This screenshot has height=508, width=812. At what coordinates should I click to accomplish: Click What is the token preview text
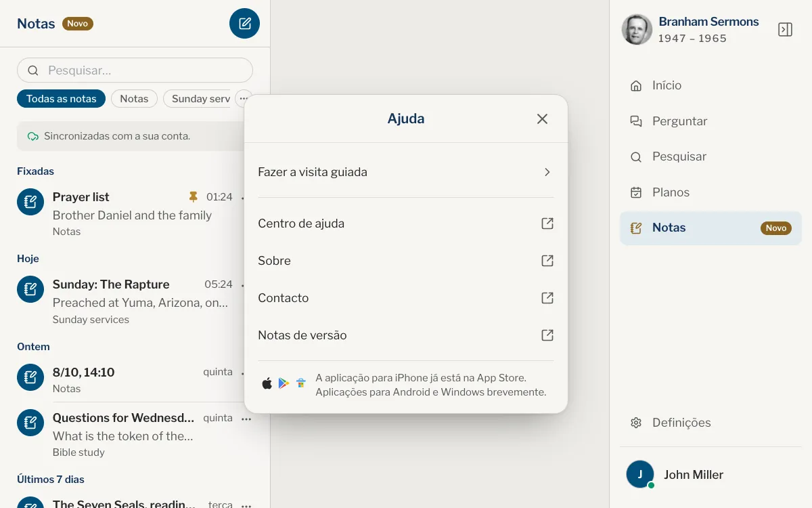(123, 436)
